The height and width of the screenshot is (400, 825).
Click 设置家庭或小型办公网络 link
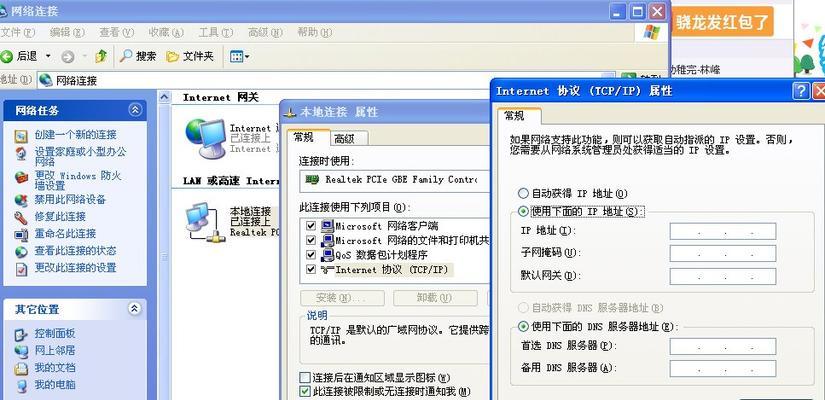81,156
